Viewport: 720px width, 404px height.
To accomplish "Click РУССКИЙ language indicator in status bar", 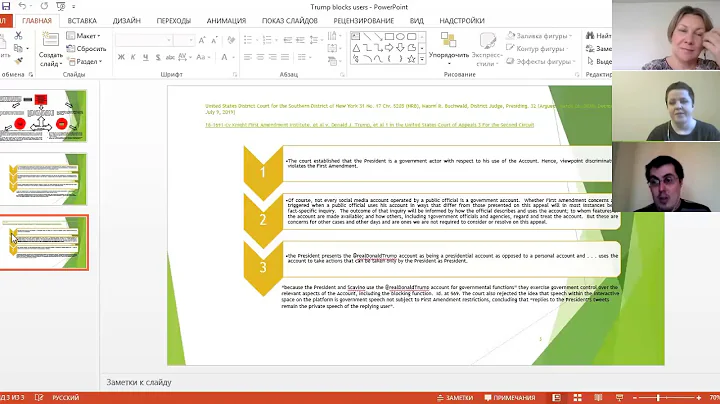I will coord(66,398).
